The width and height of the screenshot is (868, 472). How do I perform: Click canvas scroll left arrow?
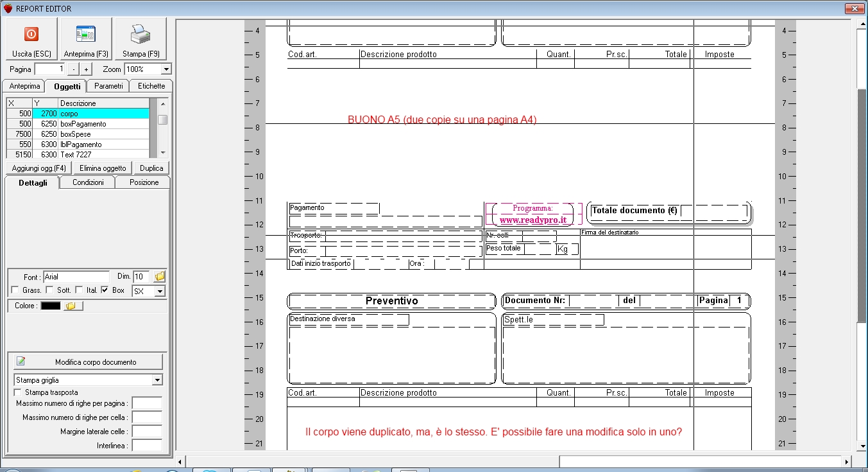tap(181, 462)
